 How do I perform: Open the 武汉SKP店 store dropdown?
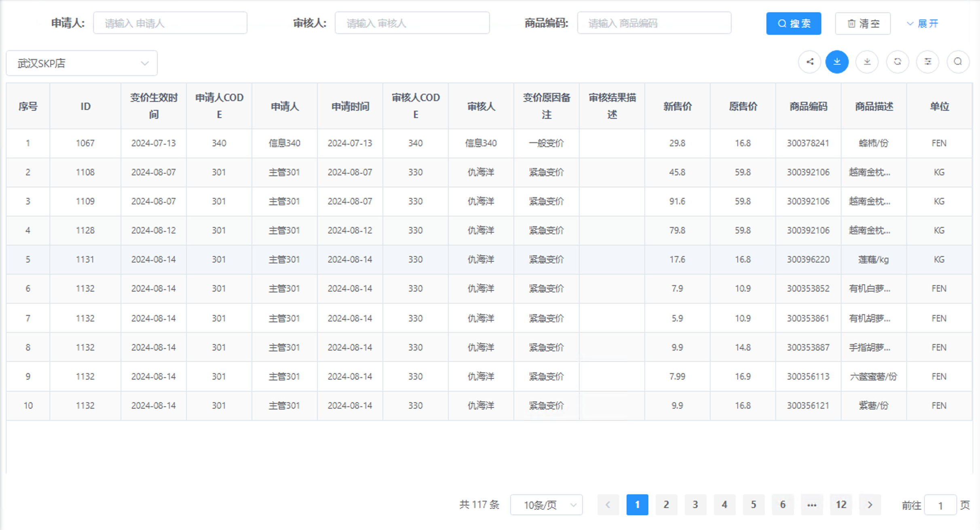click(82, 63)
